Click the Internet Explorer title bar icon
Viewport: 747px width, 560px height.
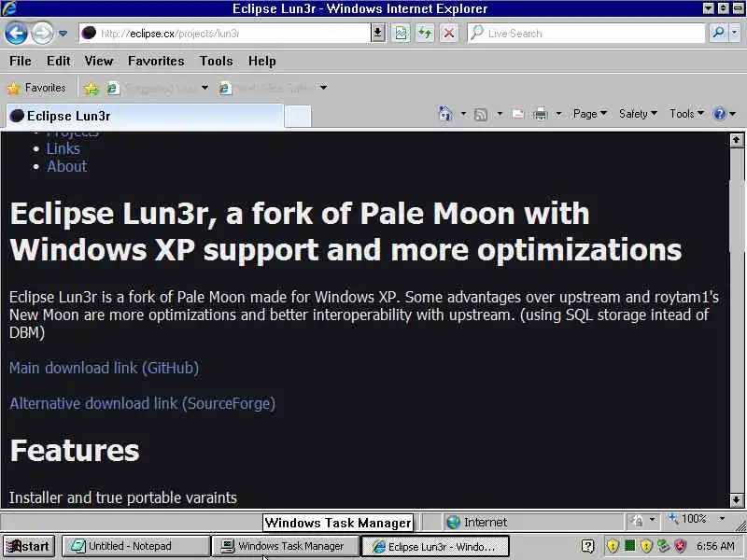[9, 8]
